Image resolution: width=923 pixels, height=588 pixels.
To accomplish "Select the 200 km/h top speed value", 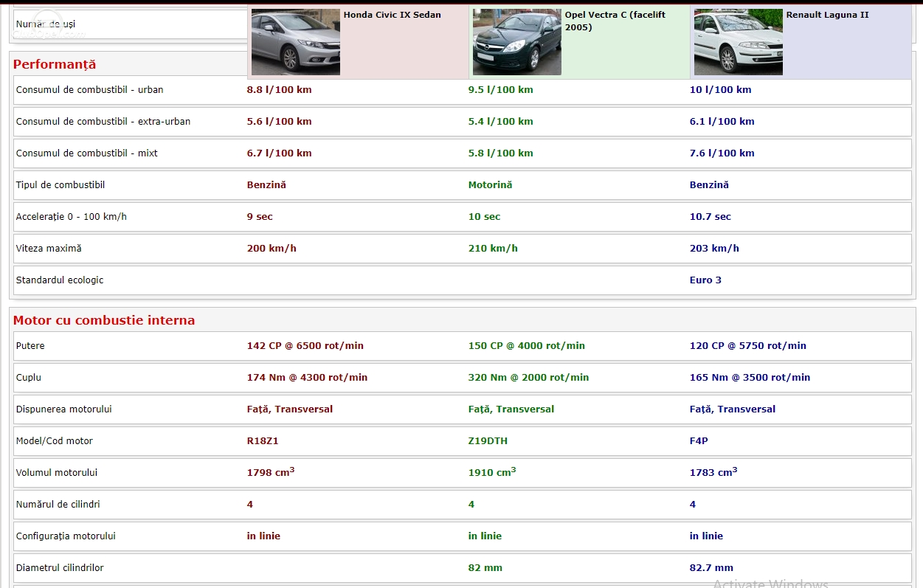I will tap(272, 249).
